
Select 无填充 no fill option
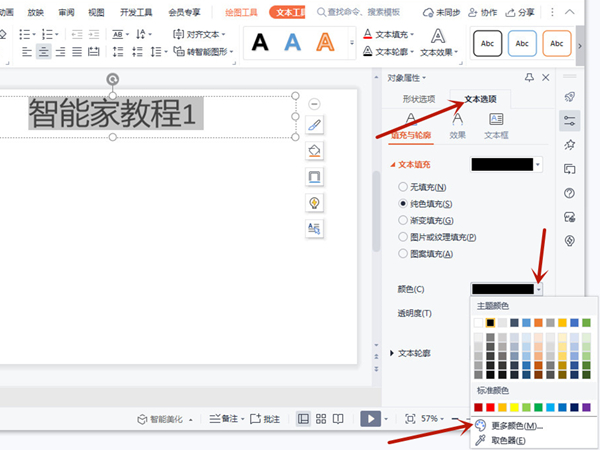[x=403, y=187]
